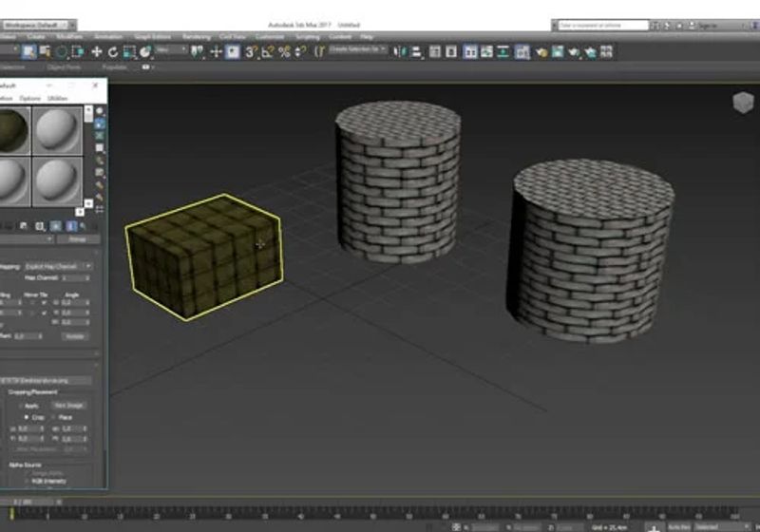Toggle the 3D Snaps button

pyautogui.click(x=251, y=52)
